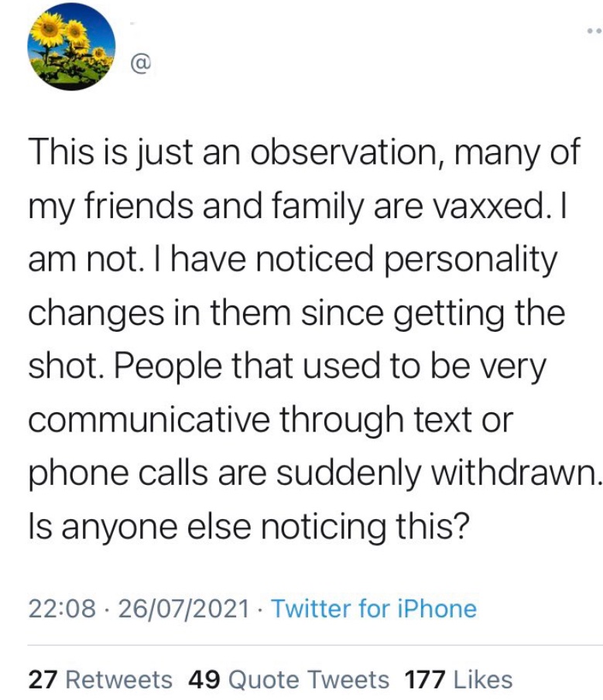Viewport: 603px width, 700px height.
Task: Click the 22:08 timestamp
Action: click(x=62, y=609)
